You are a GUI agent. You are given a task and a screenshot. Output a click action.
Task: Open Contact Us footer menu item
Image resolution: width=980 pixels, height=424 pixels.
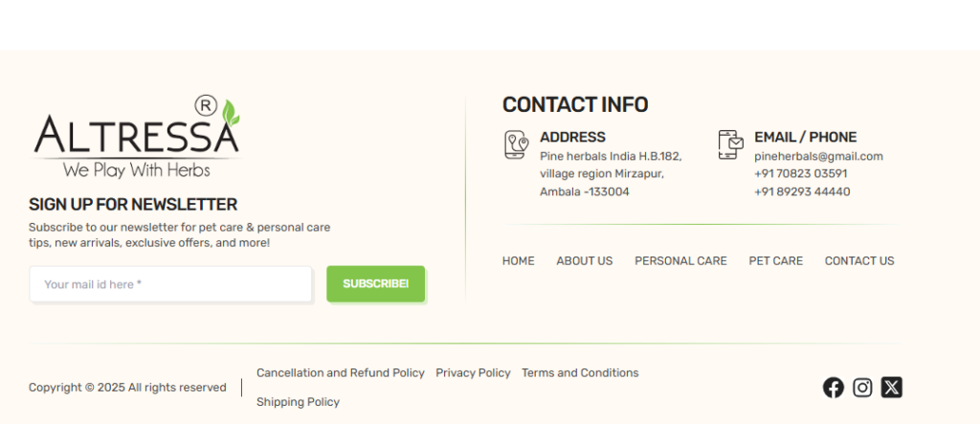859,261
